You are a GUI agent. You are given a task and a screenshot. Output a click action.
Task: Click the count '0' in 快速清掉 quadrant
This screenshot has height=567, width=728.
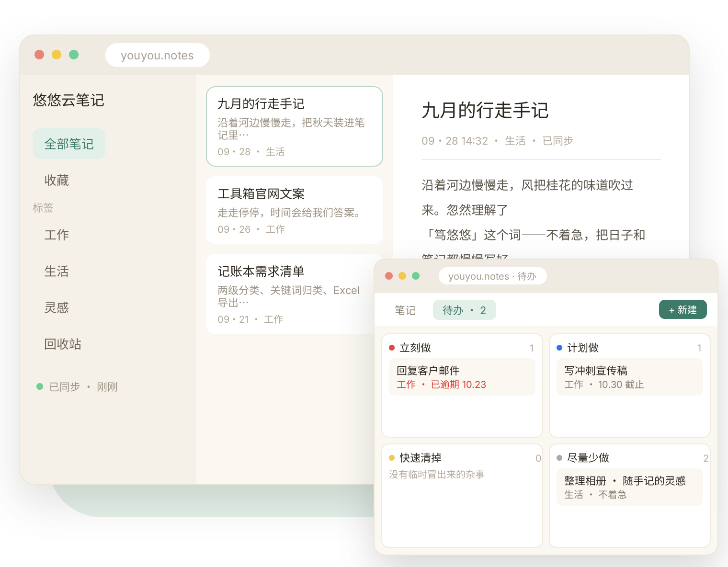[538, 458]
